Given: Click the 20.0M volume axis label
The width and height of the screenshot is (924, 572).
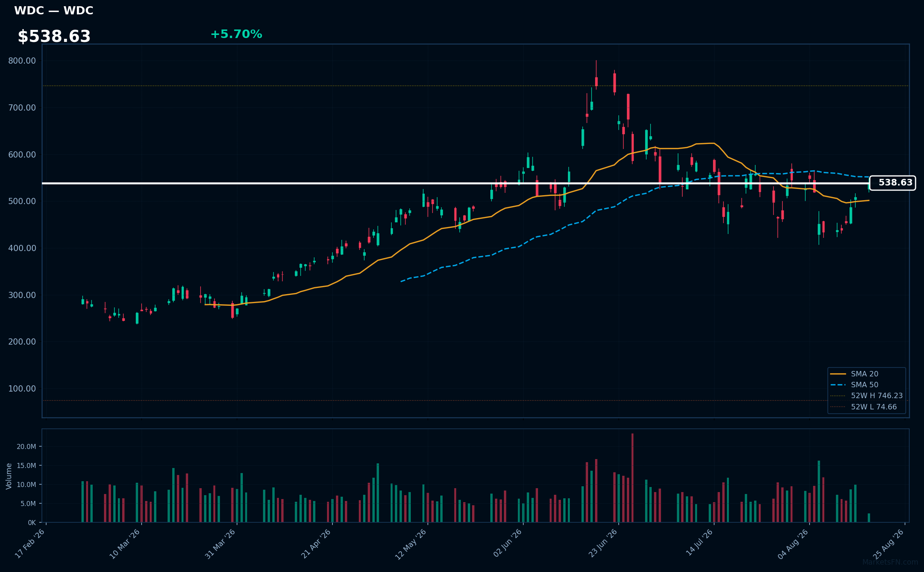Looking at the screenshot, I should tap(26, 447).
